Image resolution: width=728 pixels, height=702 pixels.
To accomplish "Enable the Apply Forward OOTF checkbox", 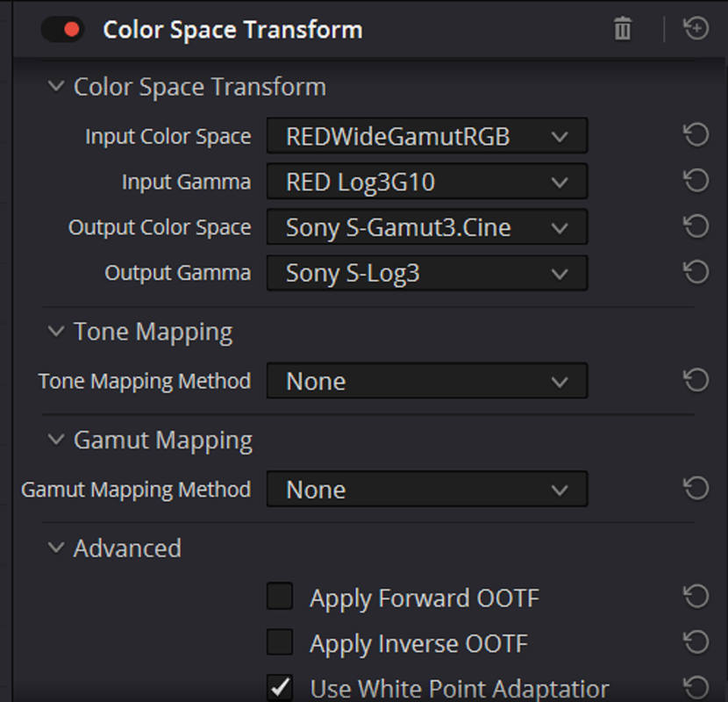I will tap(280, 596).
